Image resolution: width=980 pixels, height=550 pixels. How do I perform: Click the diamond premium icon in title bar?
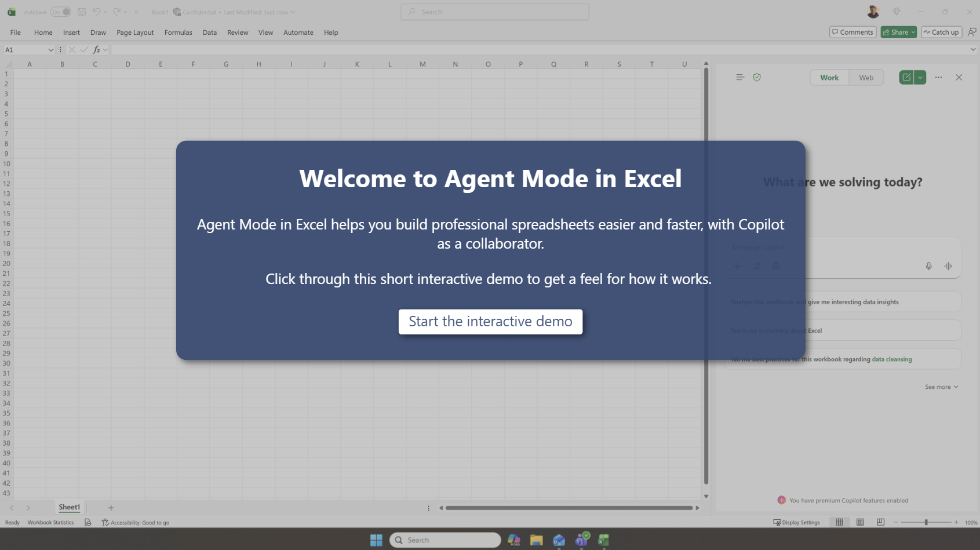click(x=897, y=12)
